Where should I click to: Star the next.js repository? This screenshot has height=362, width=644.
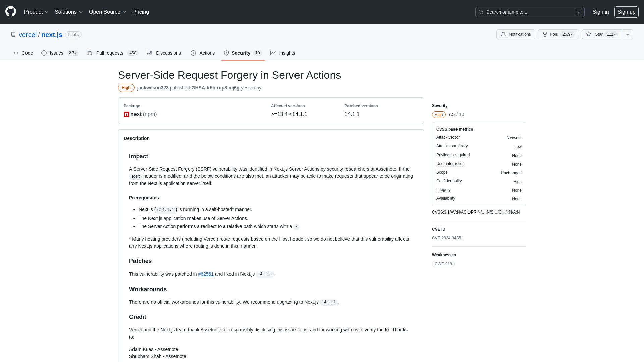click(601, 34)
